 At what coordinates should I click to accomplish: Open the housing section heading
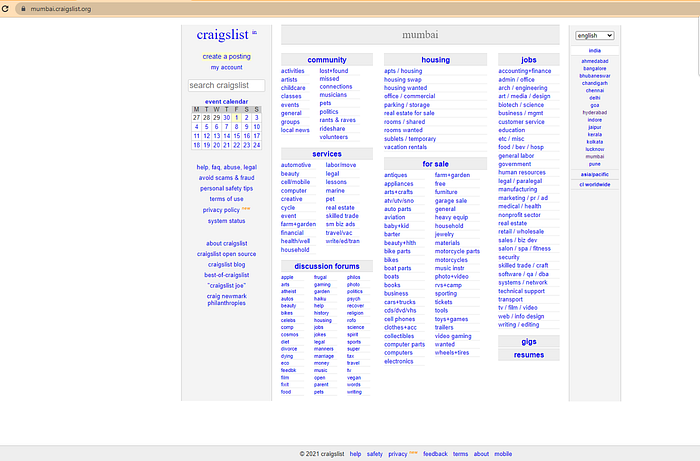(435, 60)
